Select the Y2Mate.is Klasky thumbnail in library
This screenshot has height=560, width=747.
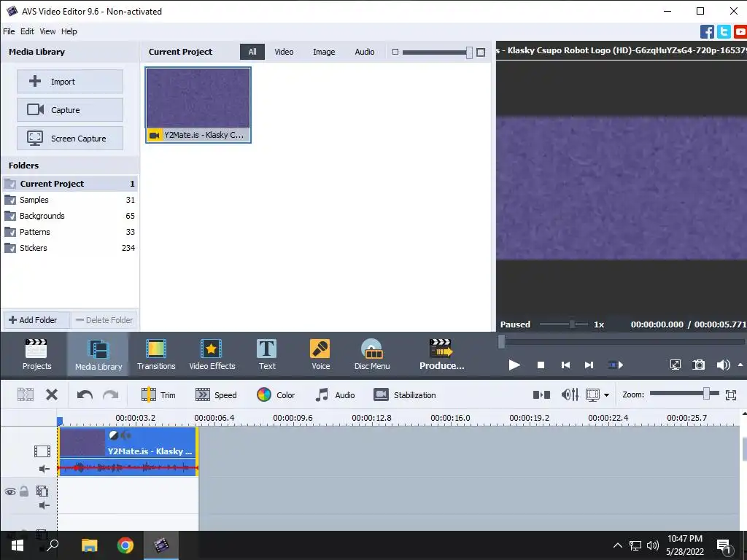tap(198, 105)
